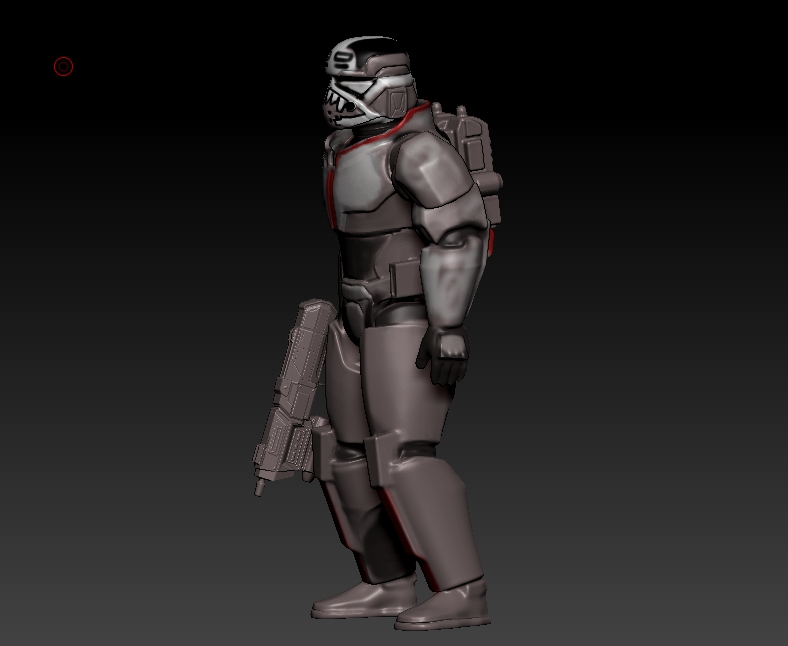Click the belt pouch at the waist
The width and height of the screenshot is (788, 646).
click(x=406, y=279)
